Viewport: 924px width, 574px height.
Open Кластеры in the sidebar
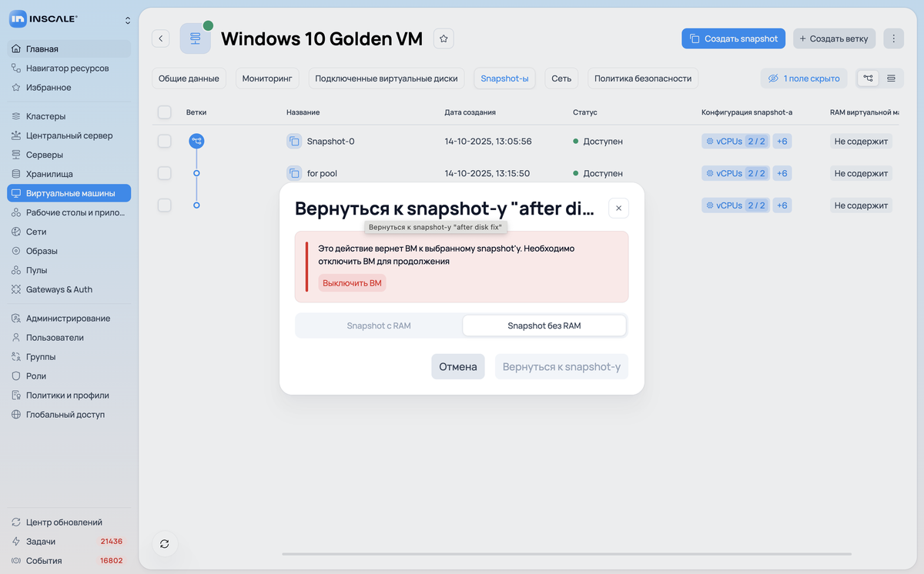pyautogui.click(x=69, y=116)
